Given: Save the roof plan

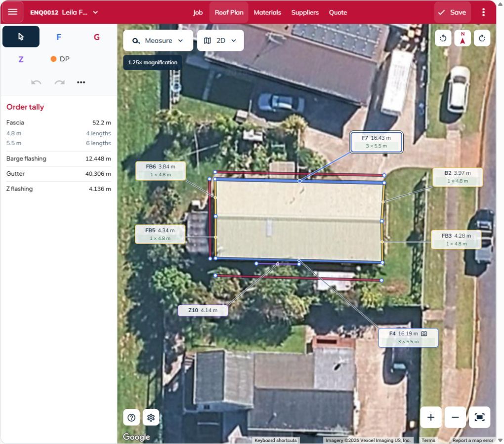Looking at the screenshot, I should click(452, 12).
